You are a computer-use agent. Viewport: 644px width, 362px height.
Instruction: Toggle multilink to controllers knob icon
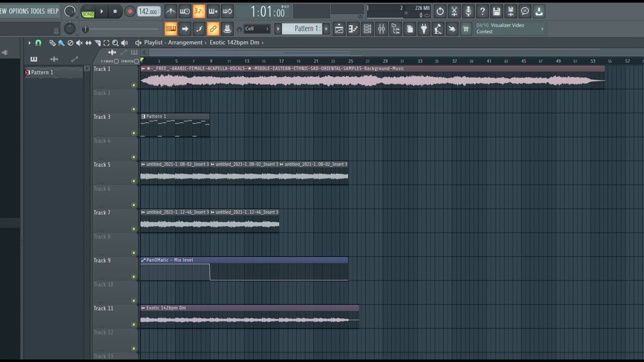[227, 29]
